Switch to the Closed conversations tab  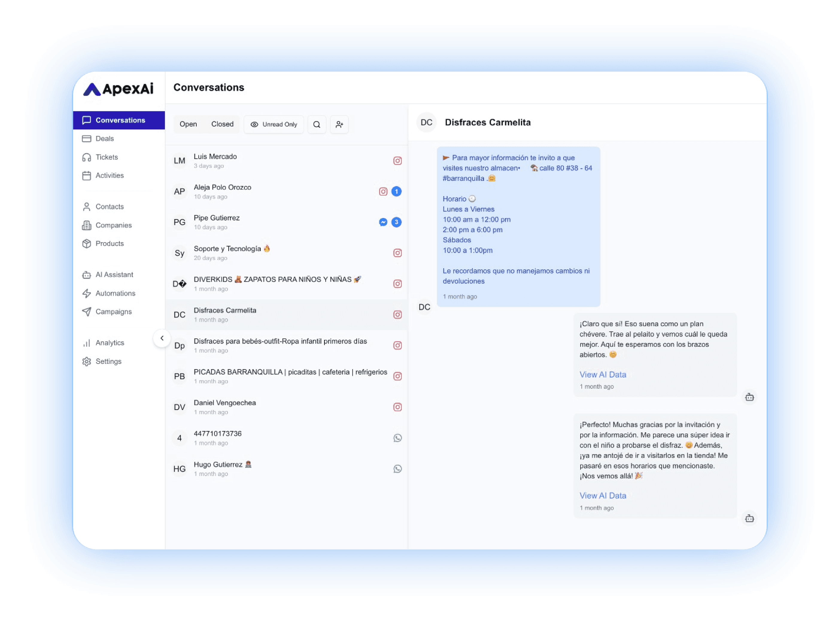point(222,124)
